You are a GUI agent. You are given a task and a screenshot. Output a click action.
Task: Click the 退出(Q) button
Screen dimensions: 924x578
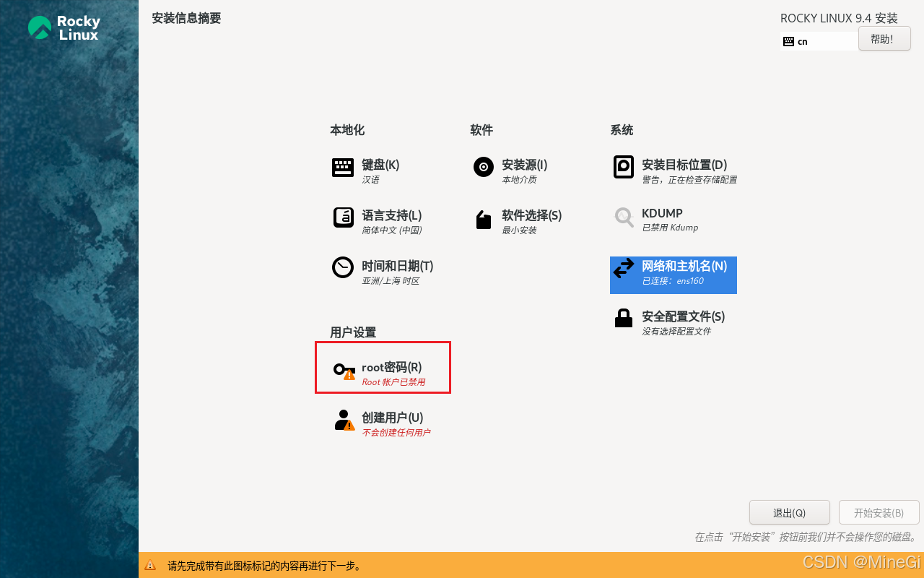coord(790,512)
